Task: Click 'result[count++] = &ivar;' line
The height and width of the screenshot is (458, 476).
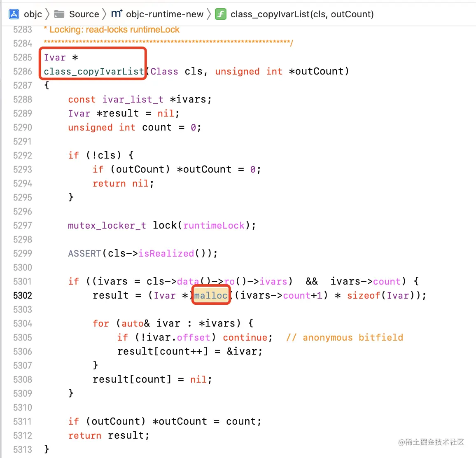Action: [x=190, y=351]
